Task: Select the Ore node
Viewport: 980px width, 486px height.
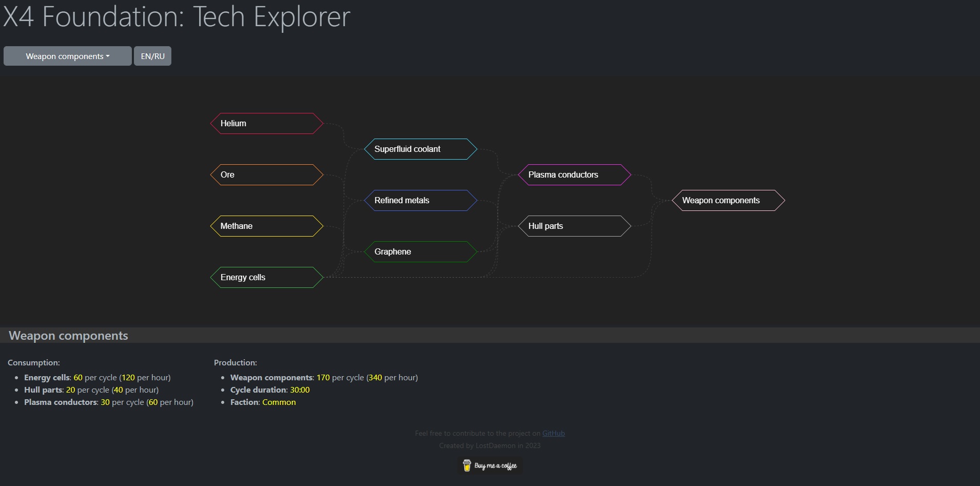Action: click(x=267, y=174)
